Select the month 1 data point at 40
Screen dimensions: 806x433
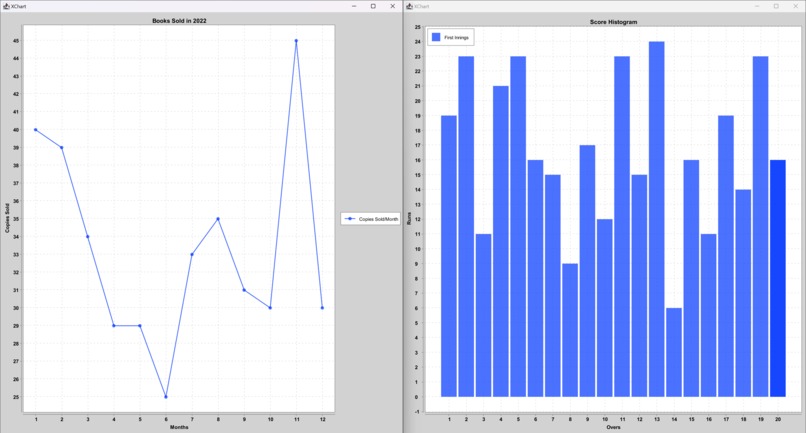tap(35, 130)
